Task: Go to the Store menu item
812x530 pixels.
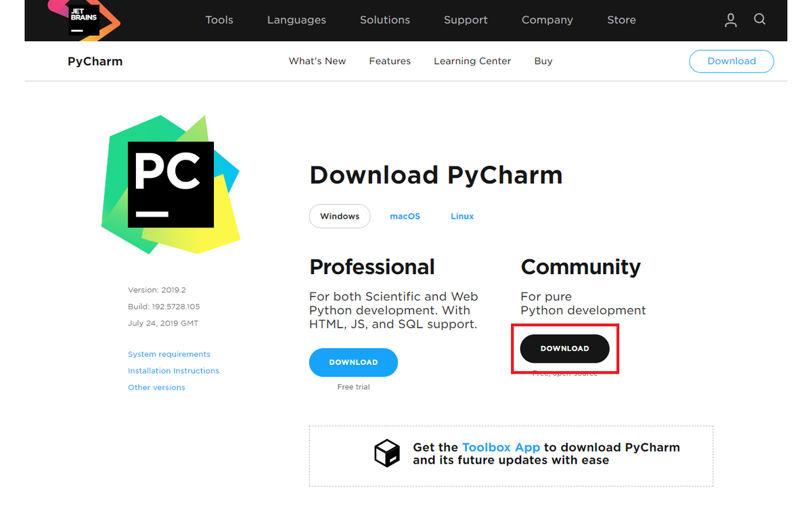Action: coord(621,20)
